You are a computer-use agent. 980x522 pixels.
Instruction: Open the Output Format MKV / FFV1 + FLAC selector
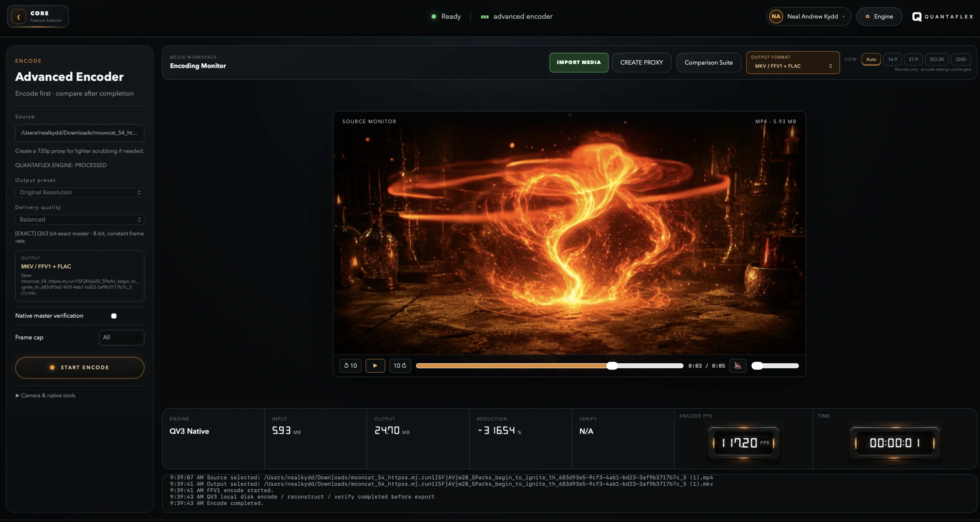click(x=793, y=62)
